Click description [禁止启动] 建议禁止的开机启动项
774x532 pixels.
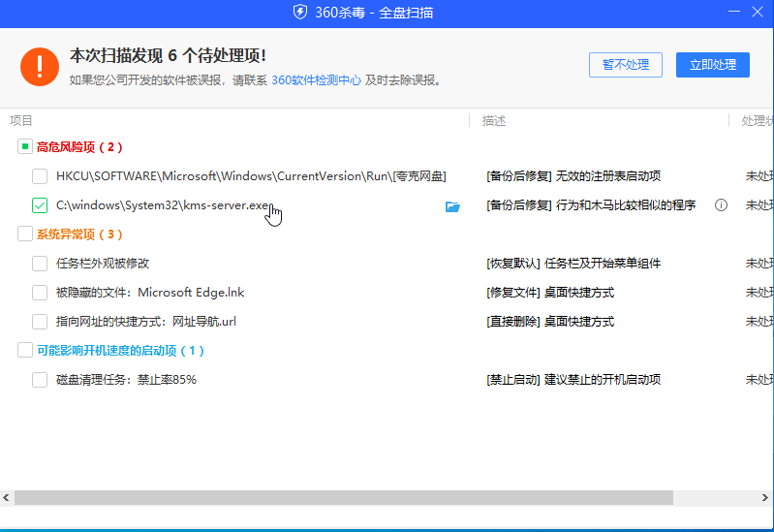point(573,380)
